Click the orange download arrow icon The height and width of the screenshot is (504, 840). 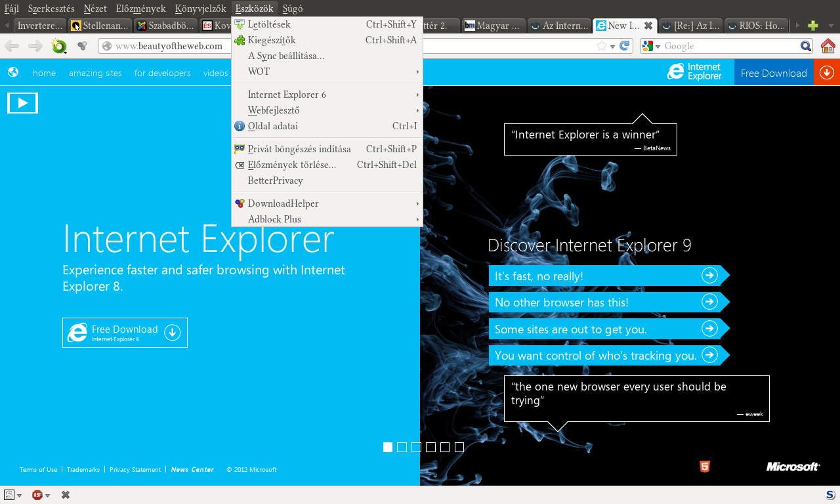point(827,72)
